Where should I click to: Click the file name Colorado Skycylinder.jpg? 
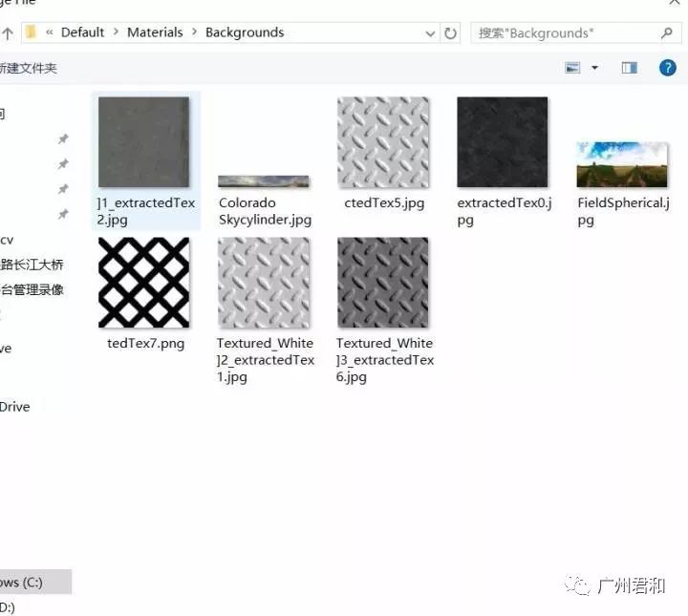click(265, 211)
